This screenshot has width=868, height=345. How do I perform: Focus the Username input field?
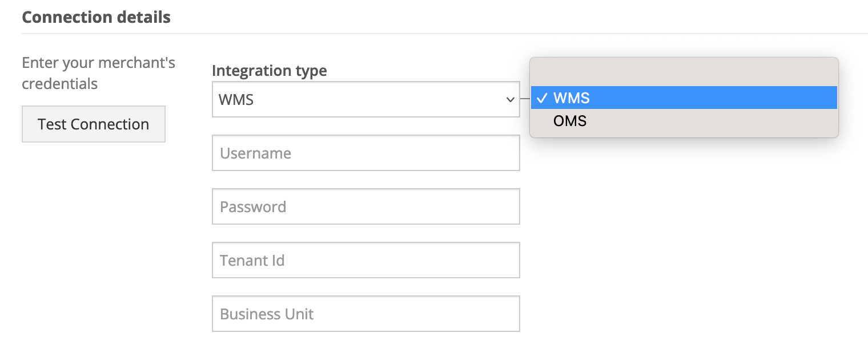click(365, 153)
